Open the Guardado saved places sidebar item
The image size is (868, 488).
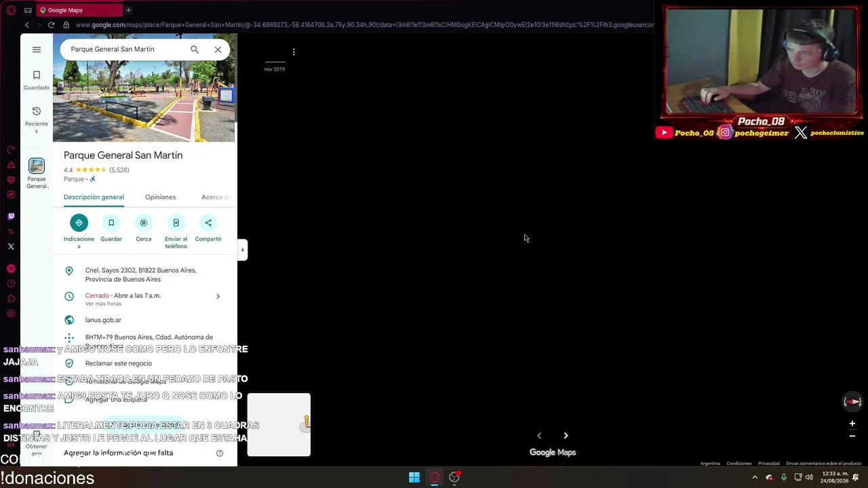(x=37, y=80)
